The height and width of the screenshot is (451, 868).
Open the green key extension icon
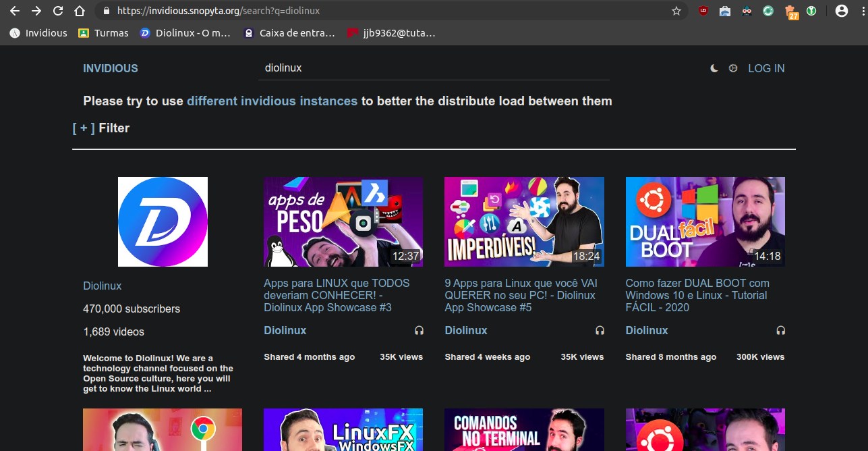[812, 11]
